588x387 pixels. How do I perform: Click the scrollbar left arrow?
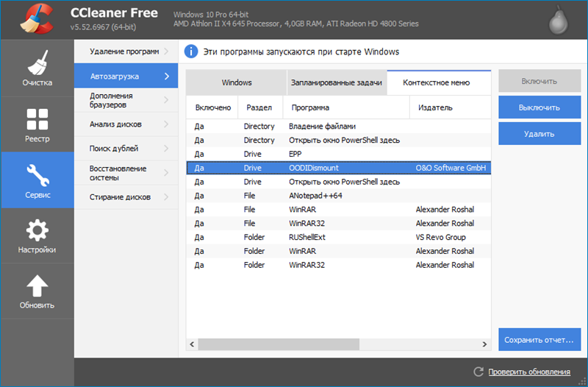pyautogui.click(x=192, y=344)
